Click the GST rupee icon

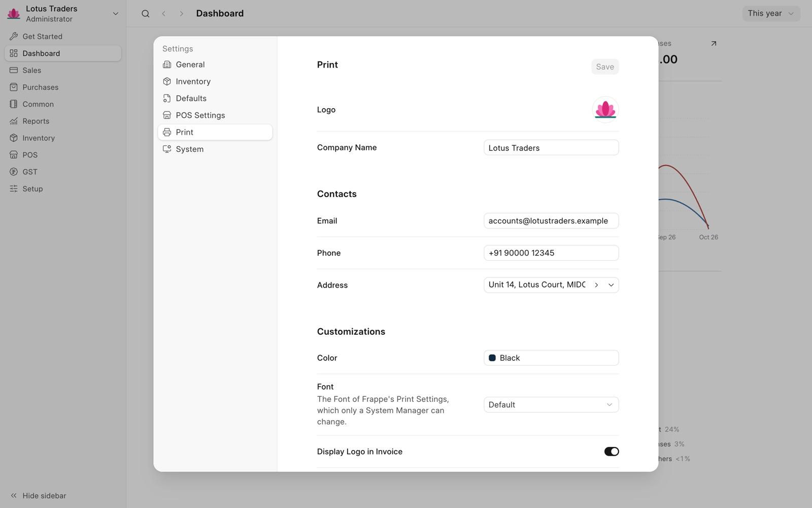tap(14, 172)
